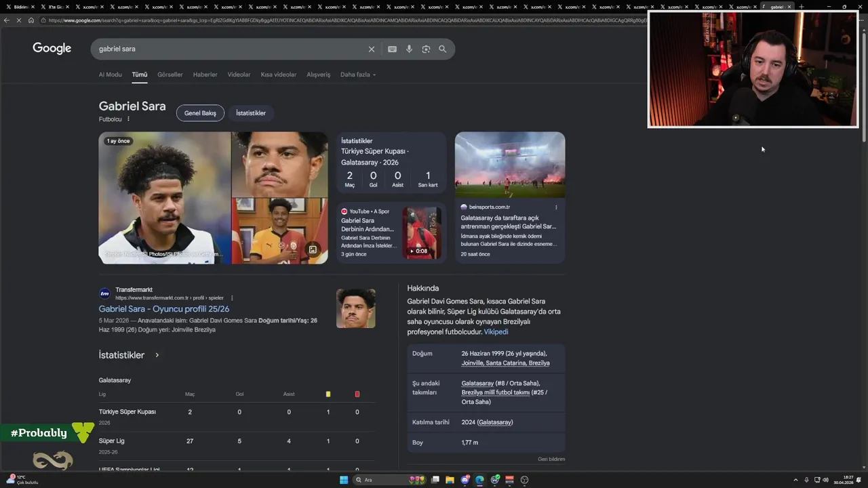Screen dimensions: 868x488
Task: Open beinsports.com.tr card options menu
Action: (x=556, y=207)
